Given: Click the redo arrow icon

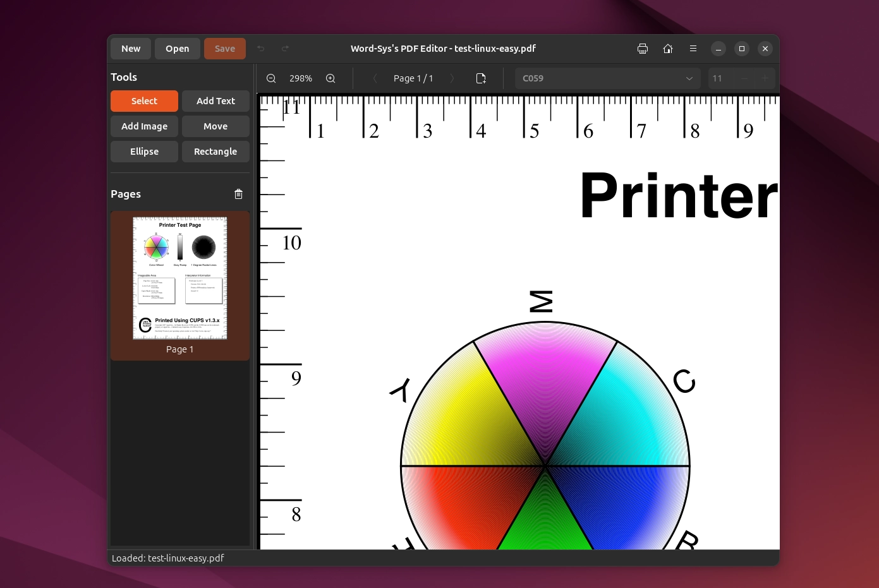Looking at the screenshot, I should point(285,49).
